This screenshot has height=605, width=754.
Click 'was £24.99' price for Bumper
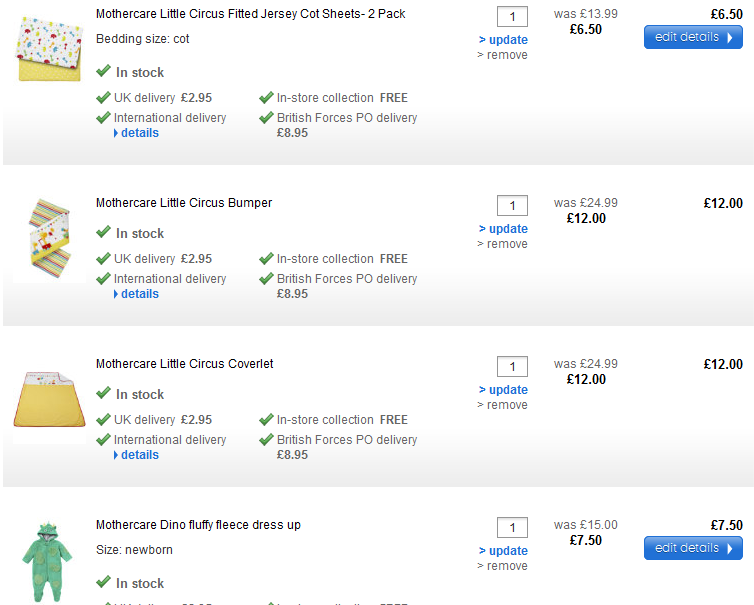coord(586,203)
